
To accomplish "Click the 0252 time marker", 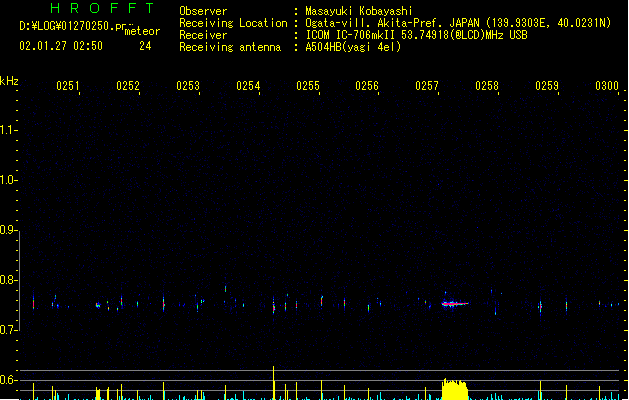I will click(x=128, y=86).
